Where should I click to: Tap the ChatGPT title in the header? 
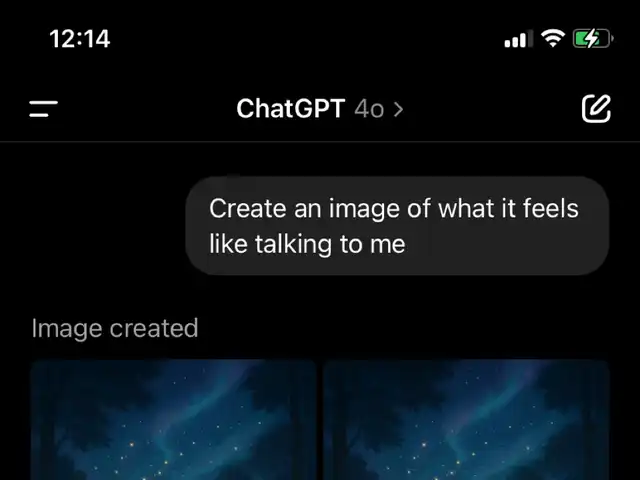point(291,109)
